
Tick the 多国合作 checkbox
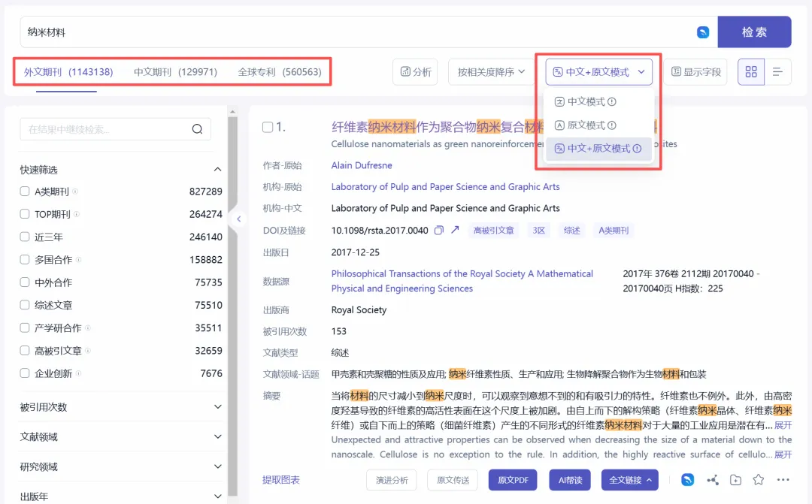click(24, 259)
